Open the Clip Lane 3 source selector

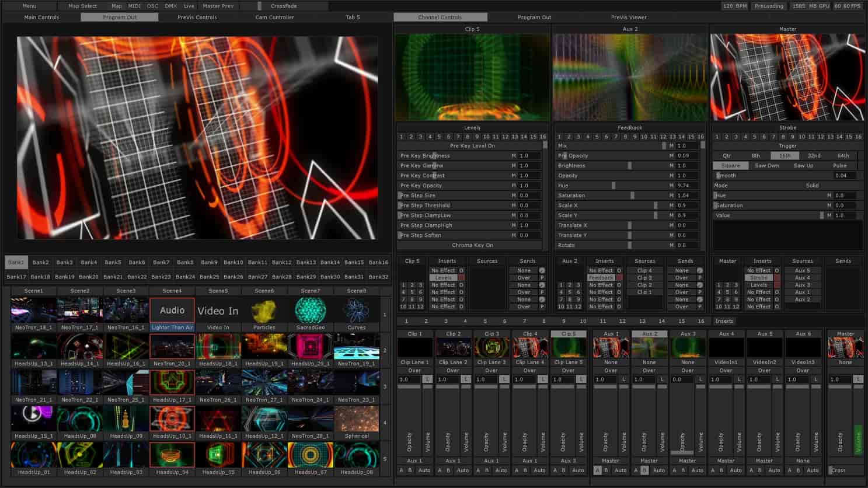click(x=491, y=362)
